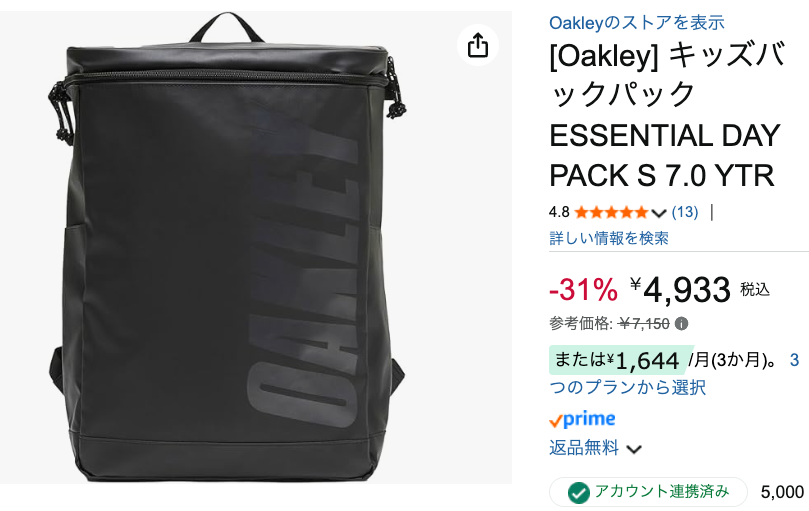The height and width of the screenshot is (511, 809).
Task: Click the green checkmark account-linked icon
Action: point(578,492)
